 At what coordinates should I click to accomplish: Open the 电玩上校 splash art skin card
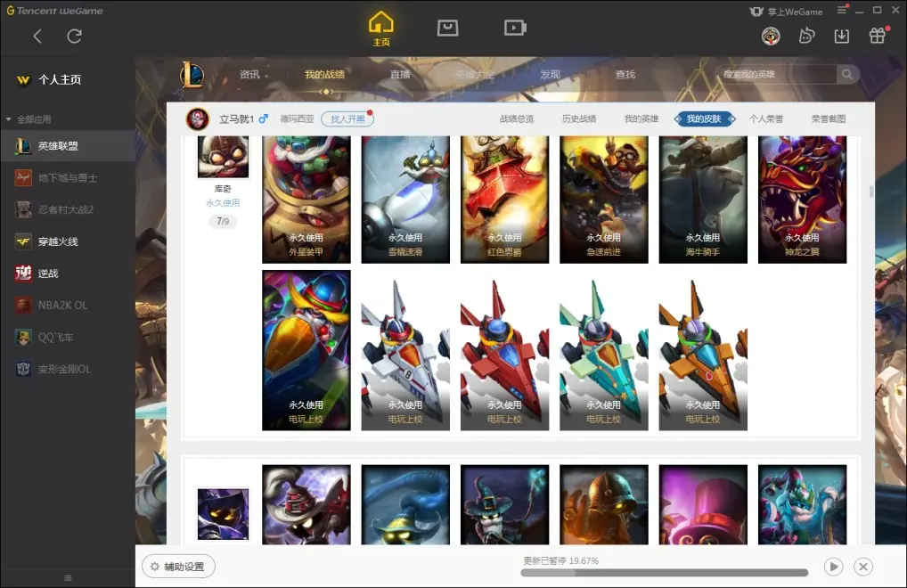tap(306, 350)
